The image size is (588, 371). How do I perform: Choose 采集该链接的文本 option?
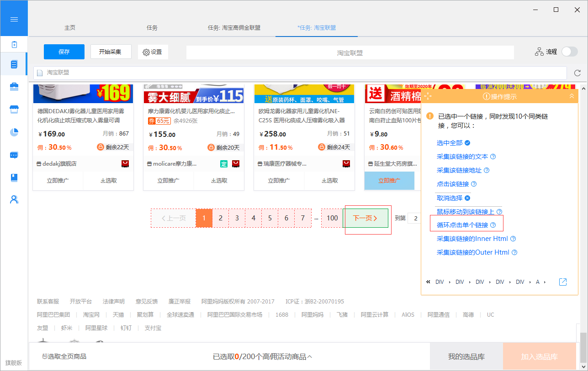click(x=462, y=157)
